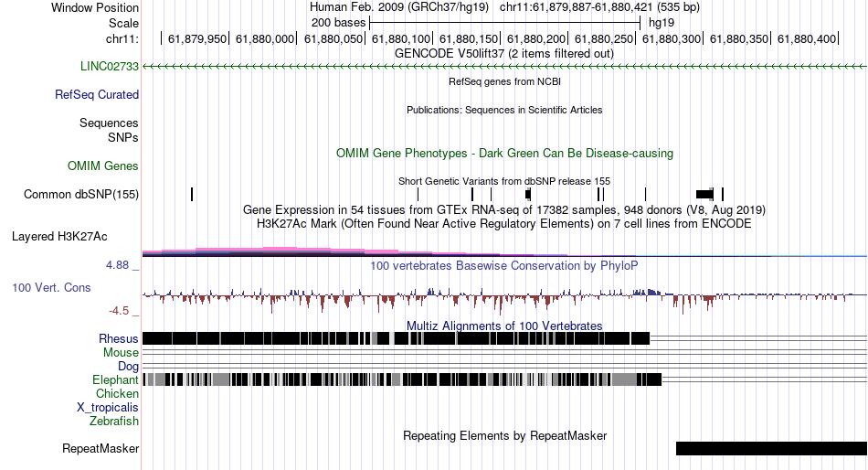The width and height of the screenshot is (868, 470).
Task: Click the Elephant striped alignment block
Action: point(402,379)
